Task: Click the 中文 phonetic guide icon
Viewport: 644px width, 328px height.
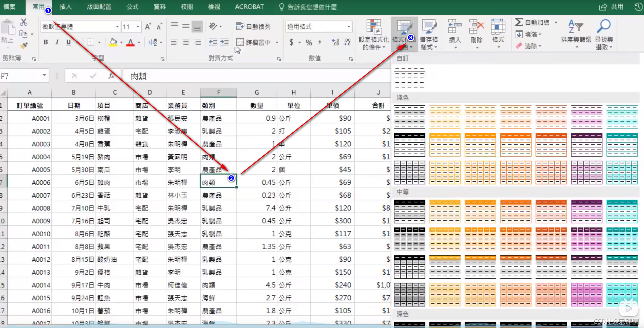Action: [153, 42]
